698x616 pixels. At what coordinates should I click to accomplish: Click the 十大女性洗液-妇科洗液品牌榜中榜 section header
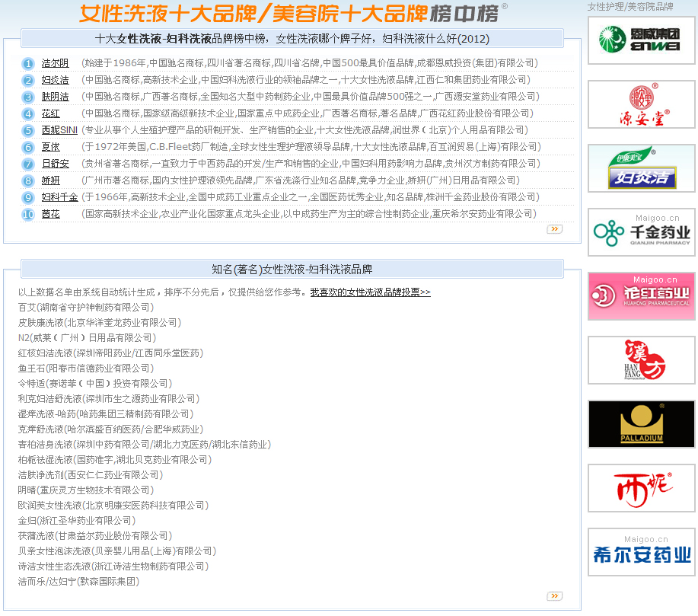(x=292, y=39)
